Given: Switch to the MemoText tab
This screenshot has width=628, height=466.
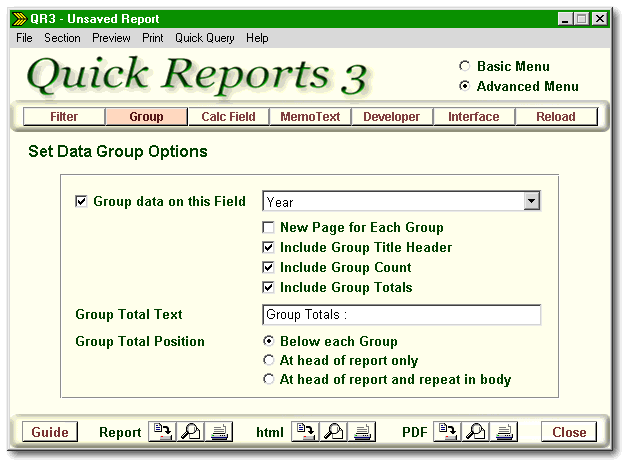Looking at the screenshot, I should (x=310, y=116).
